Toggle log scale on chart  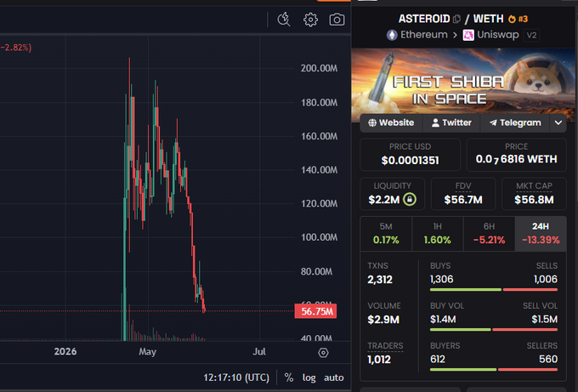coord(309,378)
